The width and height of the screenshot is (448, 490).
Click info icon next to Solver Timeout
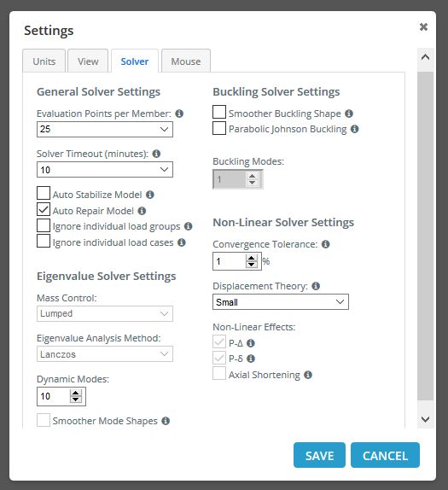(x=156, y=154)
